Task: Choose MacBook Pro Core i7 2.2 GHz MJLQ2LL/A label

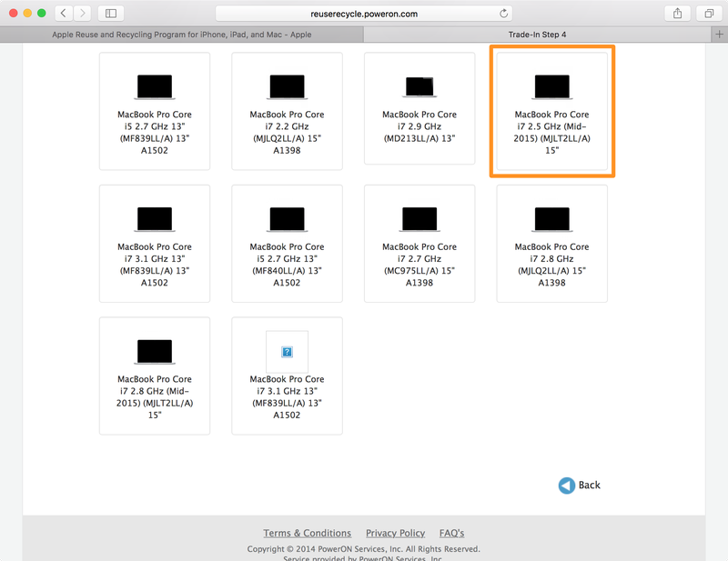Action: (287, 132)
